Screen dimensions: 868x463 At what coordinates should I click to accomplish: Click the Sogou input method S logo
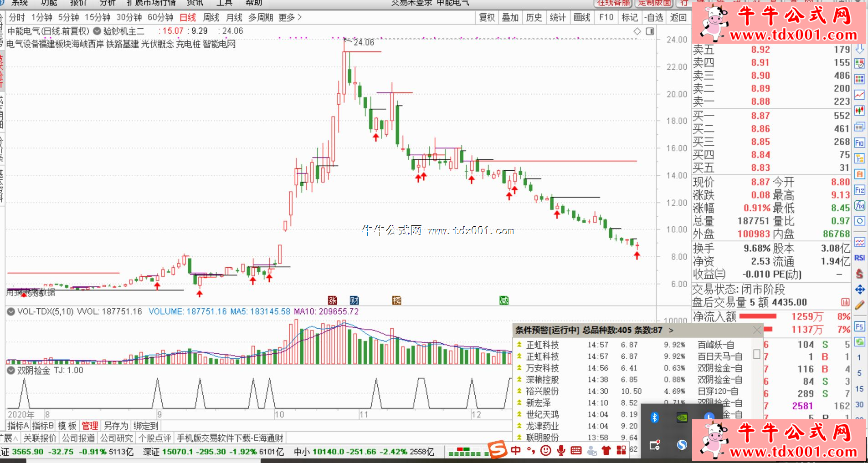[x=498, y=449]
